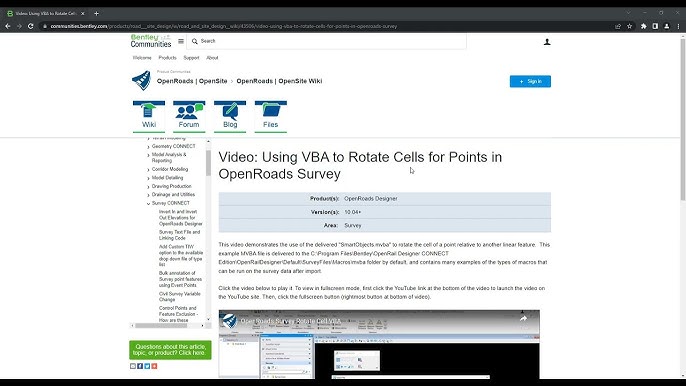Bookmark this page with the star icon

click(630, 26)
